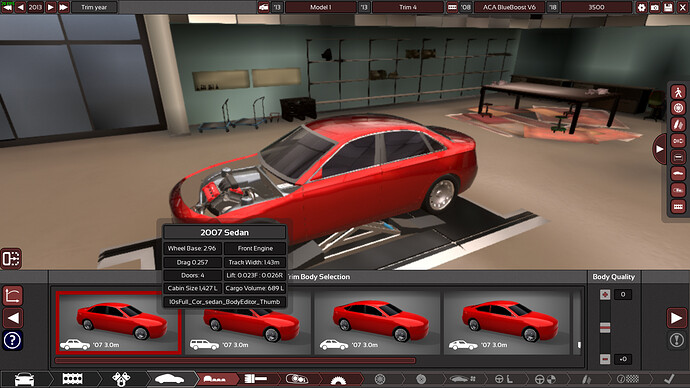Screen dimensions: 690x388
Task: Open the headlight fixtures step
Action: tap(297, 379)
